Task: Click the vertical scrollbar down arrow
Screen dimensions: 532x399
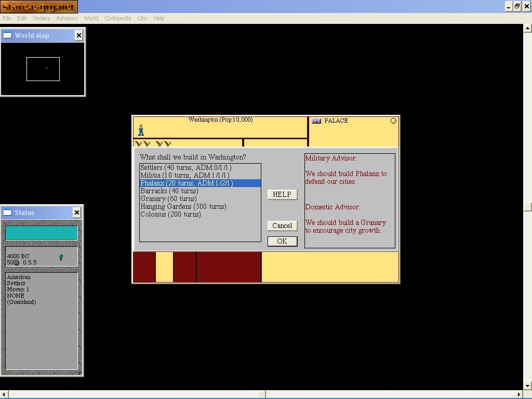Action: (528, 386)
